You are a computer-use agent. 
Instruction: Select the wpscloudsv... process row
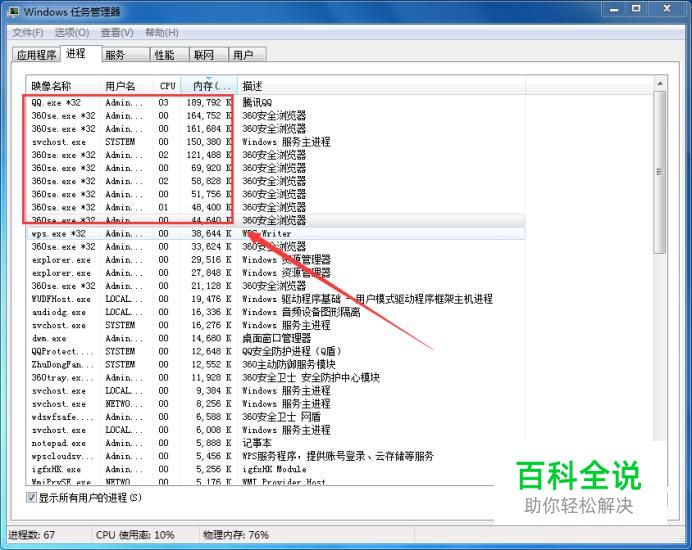[x=276, y=456]
